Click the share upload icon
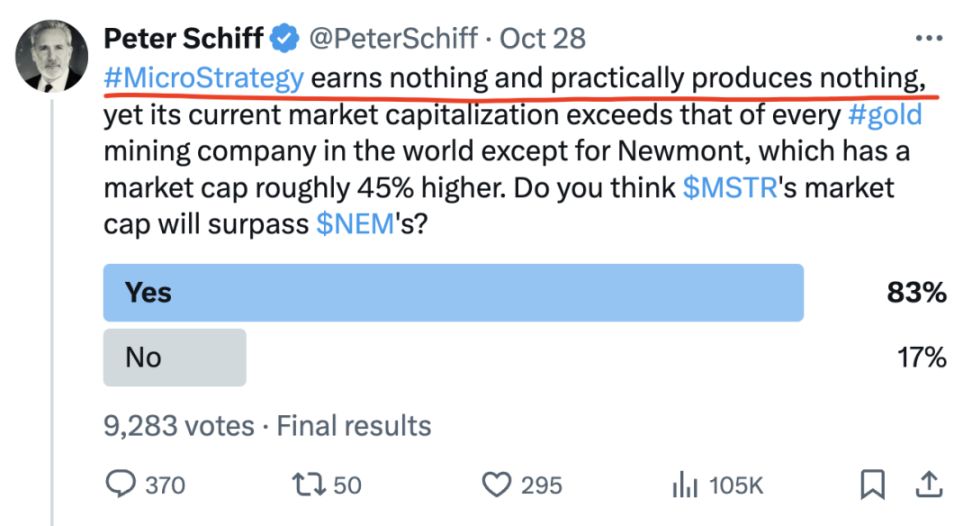Image resolution: width=972 pixels, height=526 pixels. pyautogui.click(x=929, y=485)
